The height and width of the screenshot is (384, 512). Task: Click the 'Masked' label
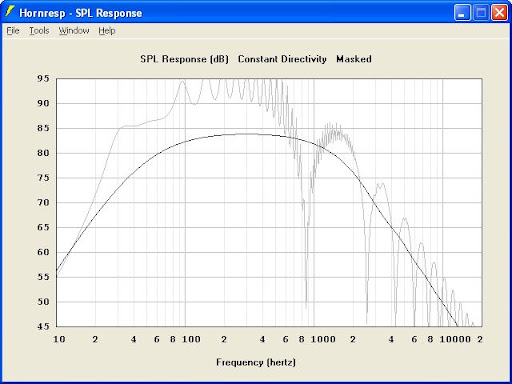[354, 59]
